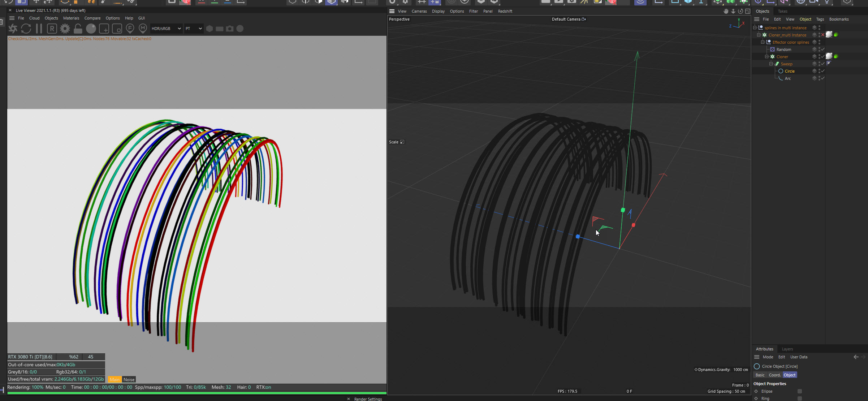Open Octane settings via the gear icon
This screenshot has width=868, height=401.
(x=65, y=29)
